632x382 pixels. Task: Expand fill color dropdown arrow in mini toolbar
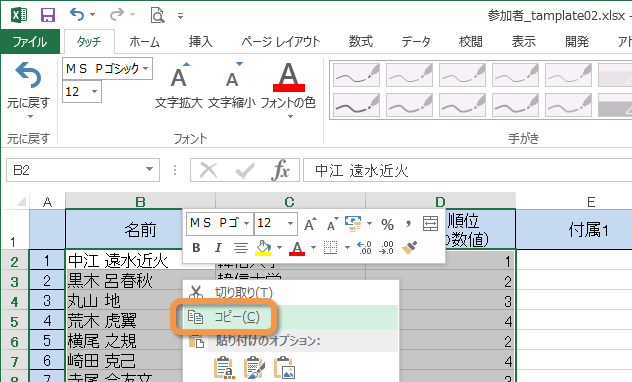(279, 248)
